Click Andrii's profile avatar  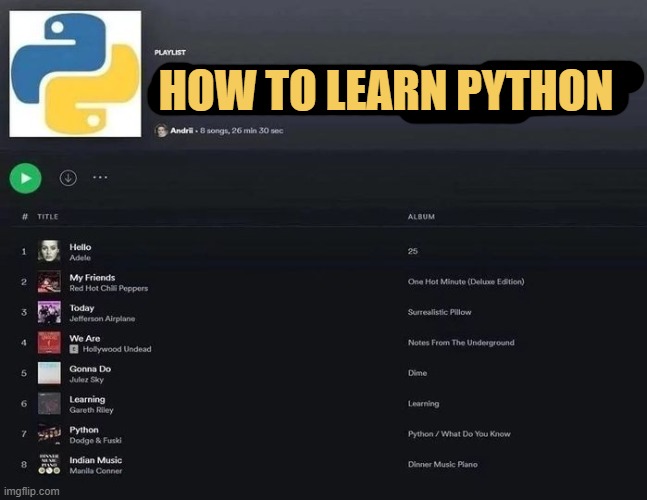coord(161,131)
